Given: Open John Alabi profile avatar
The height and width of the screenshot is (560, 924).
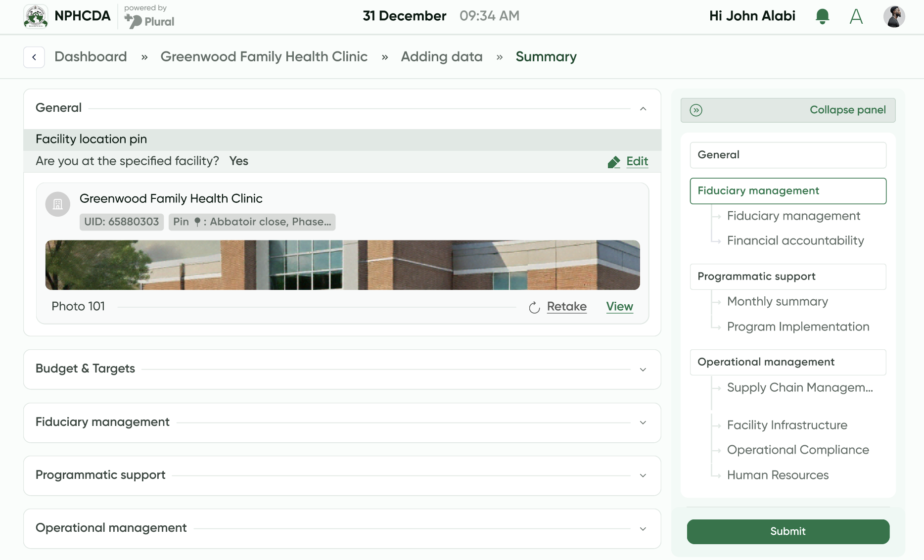Looking at the screenshot, I should (894, 16).
